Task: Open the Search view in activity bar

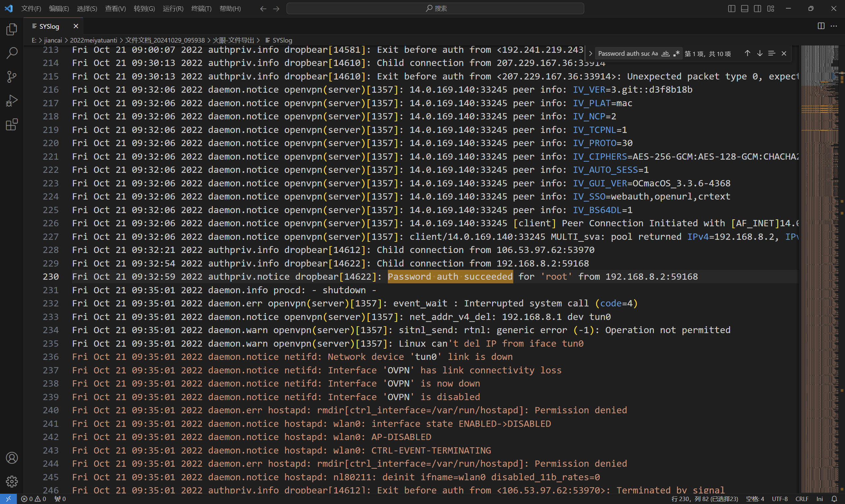Action: [12, 53]
